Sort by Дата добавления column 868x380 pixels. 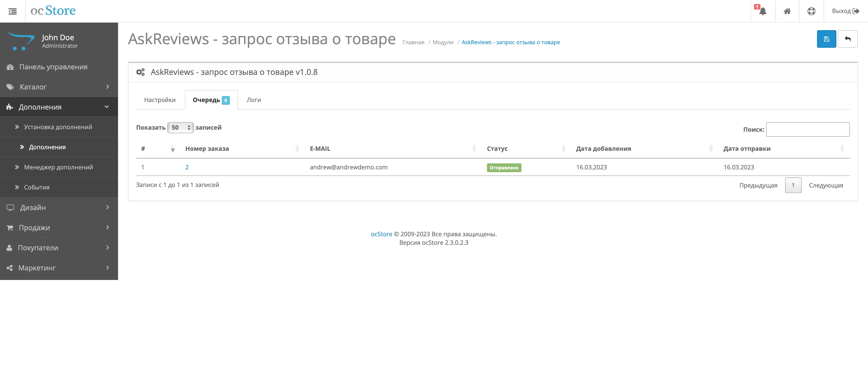click(x=645, y=149)
